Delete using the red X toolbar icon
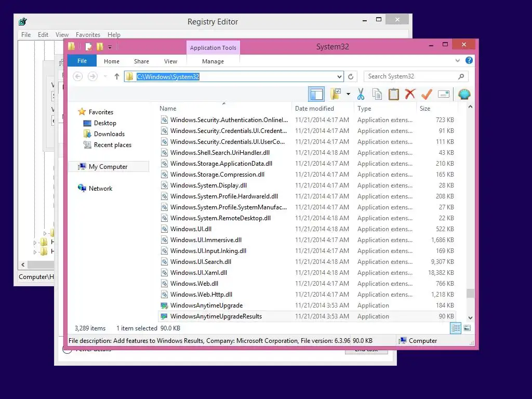This screenshot has height=399, width=532. click(x=410, y=94)
